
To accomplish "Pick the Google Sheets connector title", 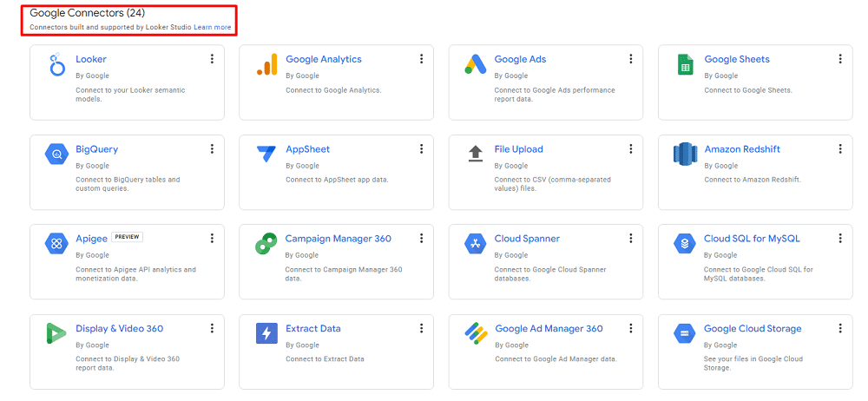I will 737,59.
